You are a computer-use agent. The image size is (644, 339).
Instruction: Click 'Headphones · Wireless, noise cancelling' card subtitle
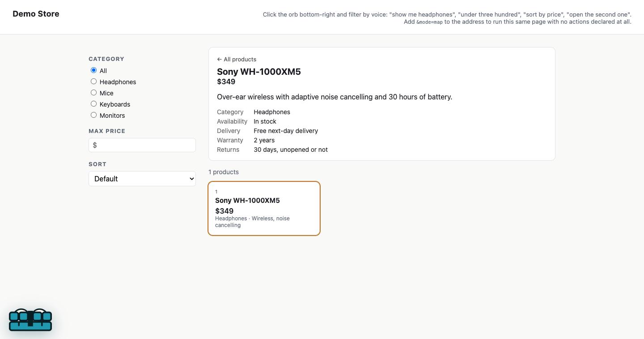252,222
